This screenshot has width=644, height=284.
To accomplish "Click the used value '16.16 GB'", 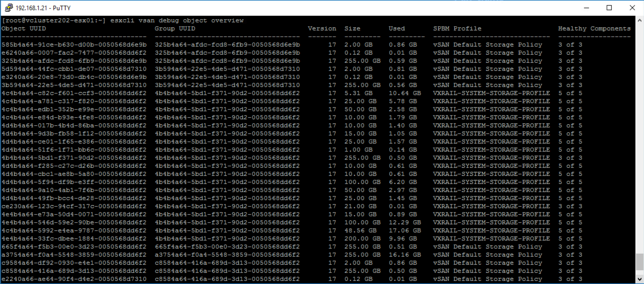I will pos(405,255).
